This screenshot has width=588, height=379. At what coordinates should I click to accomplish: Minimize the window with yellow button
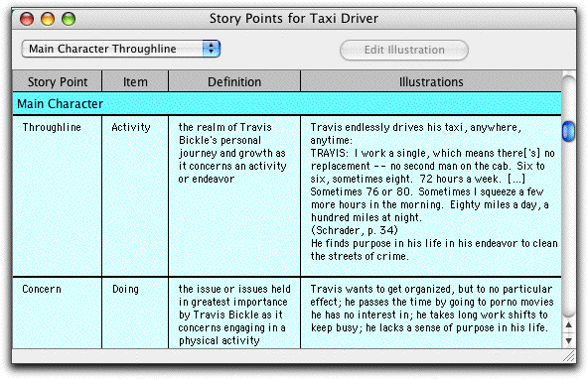click(x=48, y=18)
